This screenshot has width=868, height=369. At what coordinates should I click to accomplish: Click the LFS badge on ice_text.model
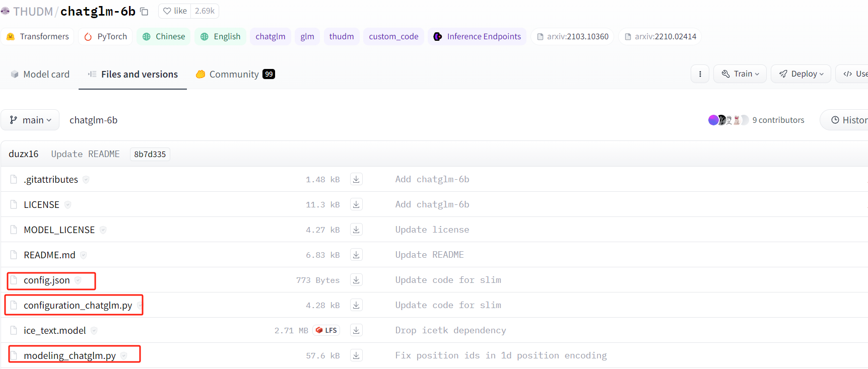tap(326, 330)
